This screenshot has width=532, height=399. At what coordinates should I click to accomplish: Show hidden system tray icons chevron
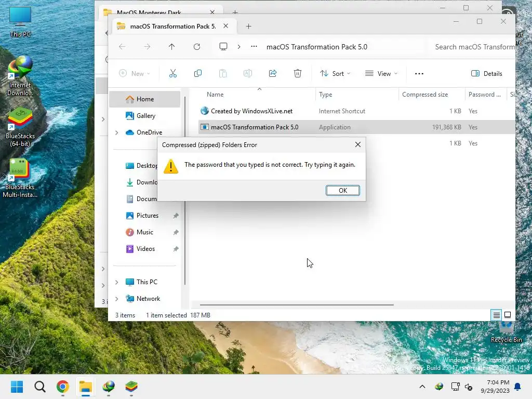[422, 387]
